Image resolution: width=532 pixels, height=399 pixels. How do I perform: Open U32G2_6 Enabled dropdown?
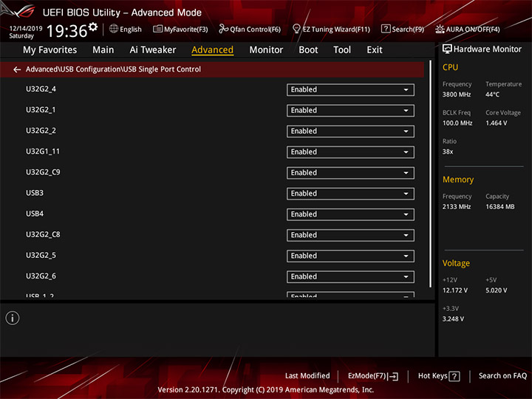[x=350, y=277]
